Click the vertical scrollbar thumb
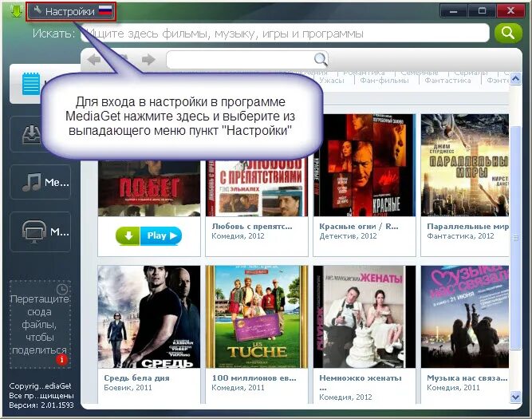Viewport: 532px width, 419px height. (x=516, y=238)
